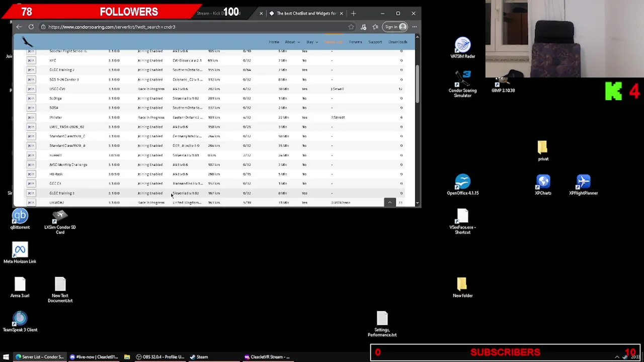Open XPCharts desktop icon
Viewport: 644px width, 362px height.
click(543, 185)
